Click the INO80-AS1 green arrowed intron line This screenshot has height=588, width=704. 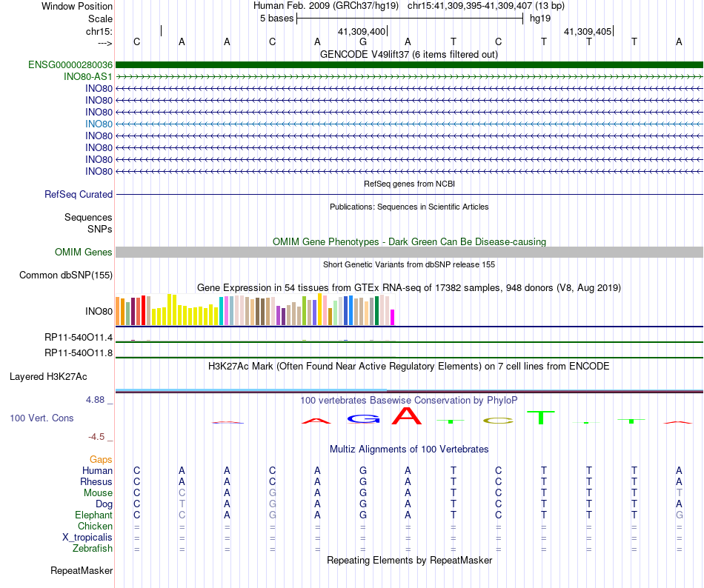(409, 77)
